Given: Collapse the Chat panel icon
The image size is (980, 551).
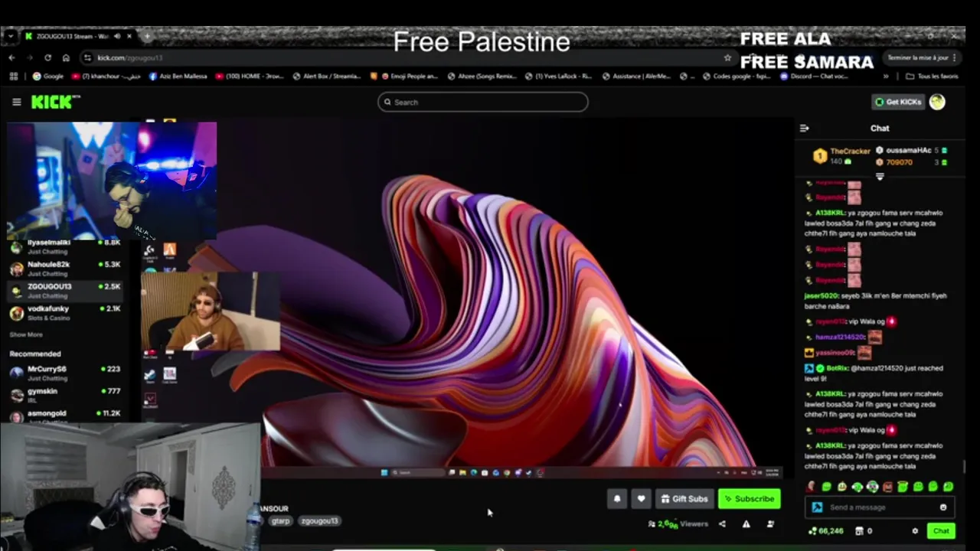Looking at the screenshot, I should [804, 129].
